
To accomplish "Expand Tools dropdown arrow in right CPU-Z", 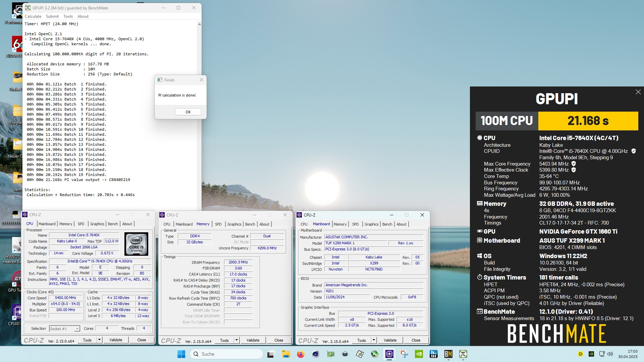I will (x=374, y=340).
